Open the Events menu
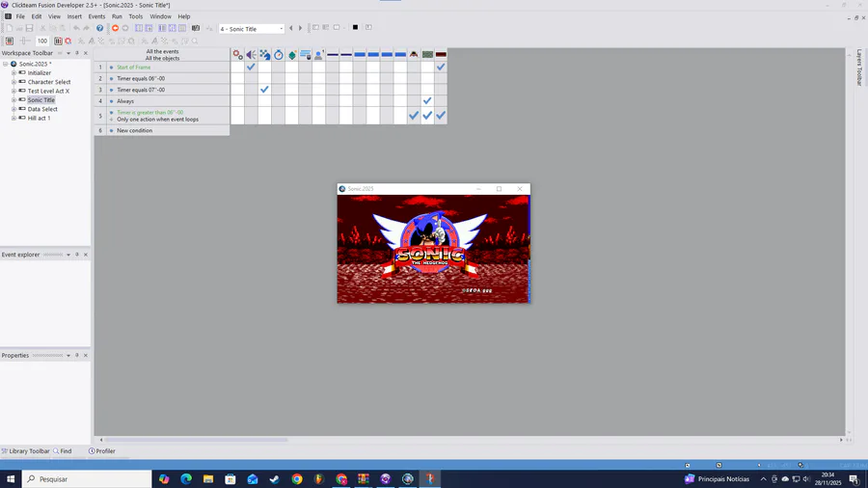Viewport: 868px width, 488px height. pyautogui.click(x=96, y=16)
